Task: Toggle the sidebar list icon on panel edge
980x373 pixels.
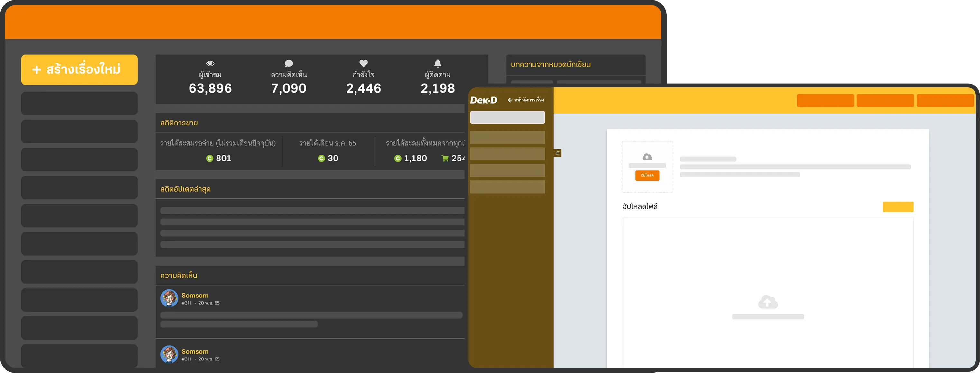Action: 557,153
